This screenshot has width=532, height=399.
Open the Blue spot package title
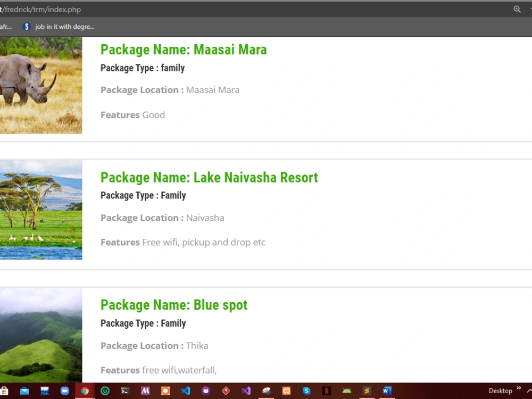pyautogui.click(x=174, y=305)
